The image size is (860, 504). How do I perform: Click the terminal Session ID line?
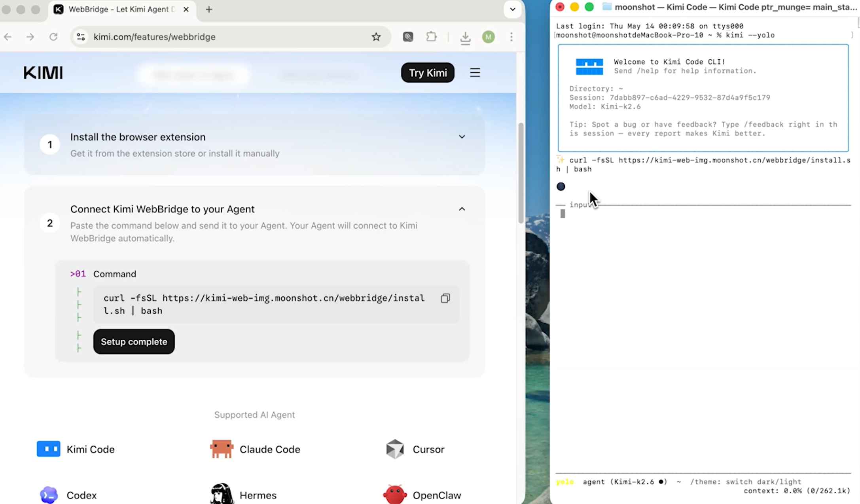pos(670,98)
